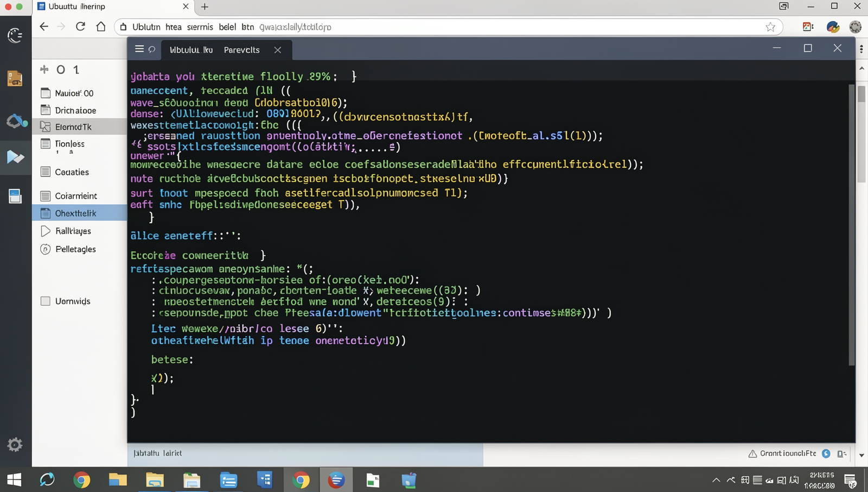Open the 'Tionless' list item
The image size is (868, 492).
coord(80,143)
